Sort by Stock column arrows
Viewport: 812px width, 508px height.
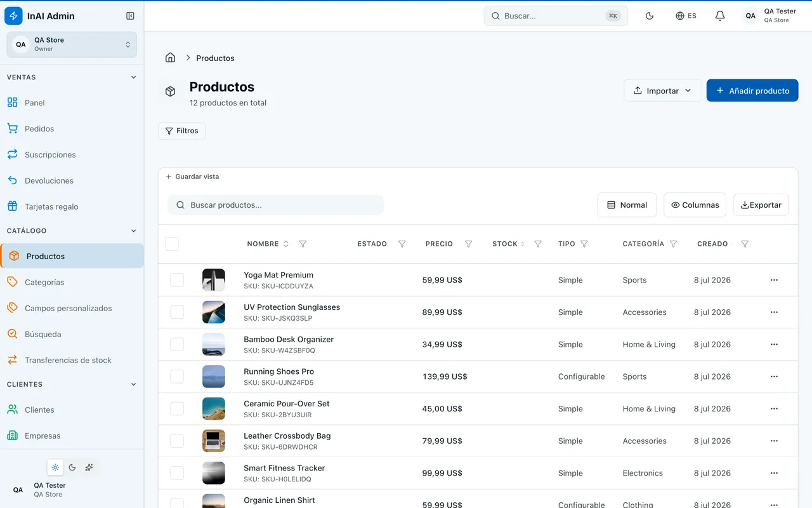pyautogui.click(x=523, y=244)
